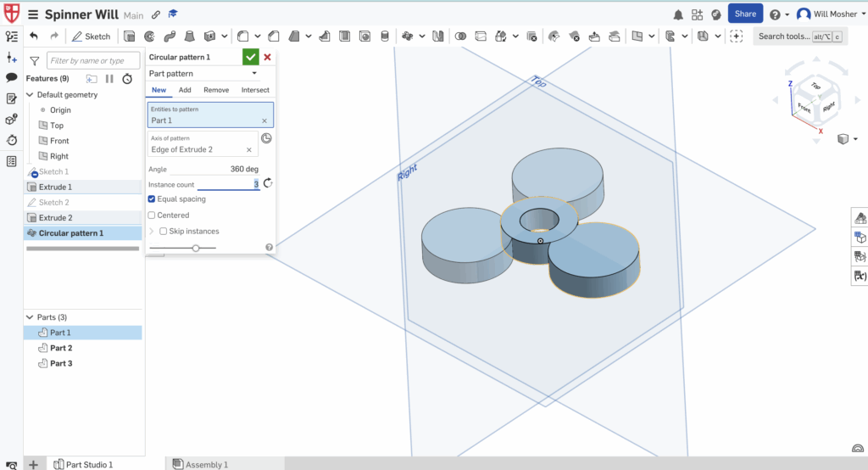Adjust the pattern dialog preview slider
This screenshot has width=868, height=470.
(x=196, y=248)
